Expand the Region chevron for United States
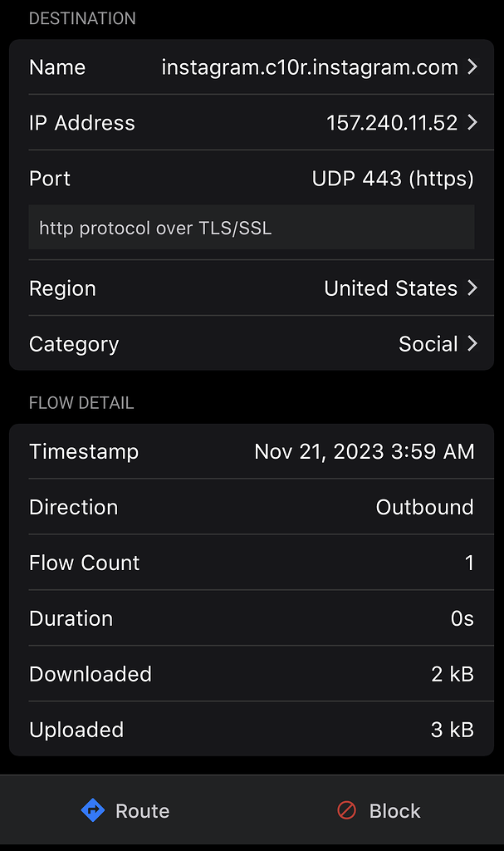Image resolution: width=504 pixels, height=851 pixels. (x=473, y=288)
